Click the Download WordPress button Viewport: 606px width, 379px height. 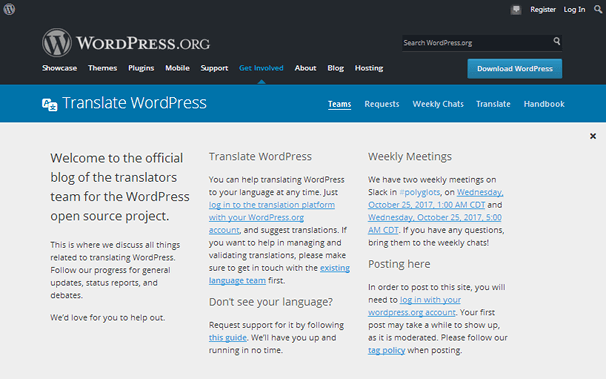[515, 69]
